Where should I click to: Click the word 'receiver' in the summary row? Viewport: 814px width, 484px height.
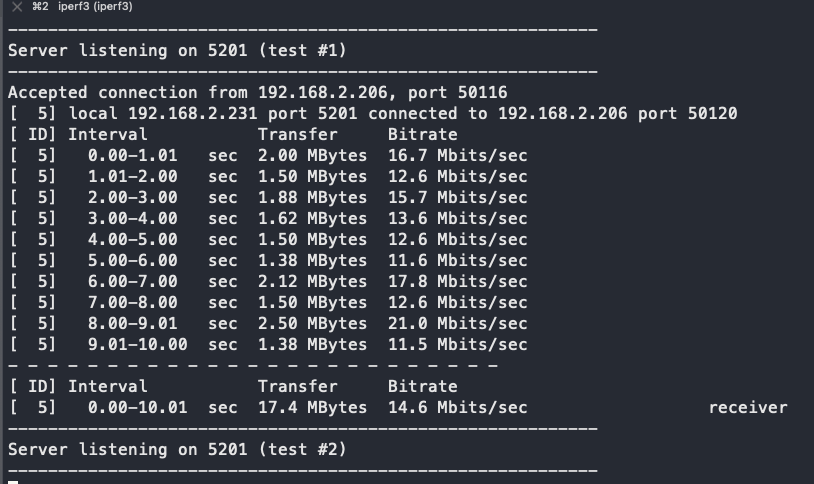coord(748,408)
